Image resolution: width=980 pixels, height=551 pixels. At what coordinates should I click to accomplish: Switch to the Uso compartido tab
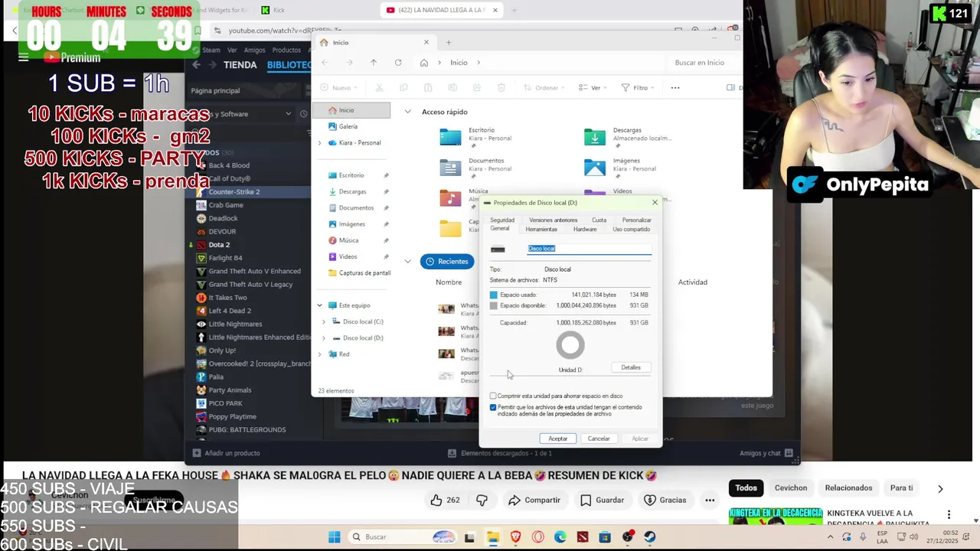click(631, 230)
